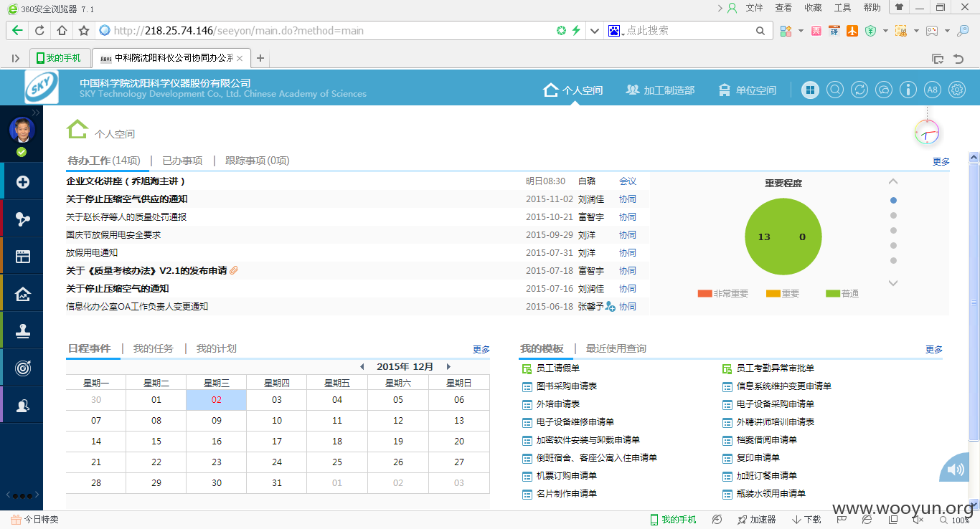The height and width of the screenshot is (529, 980).
Task: Go to next month in calendar
Action: pyautogui.click(x=448, y=366)
